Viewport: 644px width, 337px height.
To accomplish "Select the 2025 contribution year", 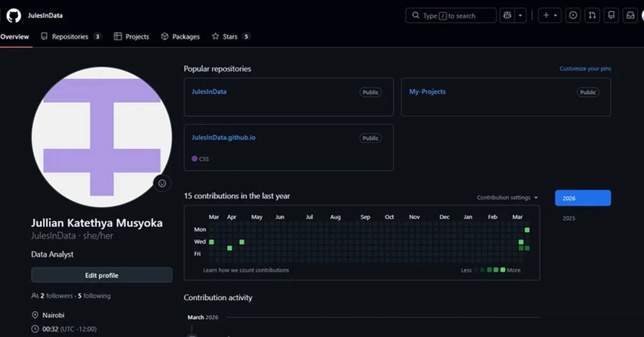I will (569, 218).
